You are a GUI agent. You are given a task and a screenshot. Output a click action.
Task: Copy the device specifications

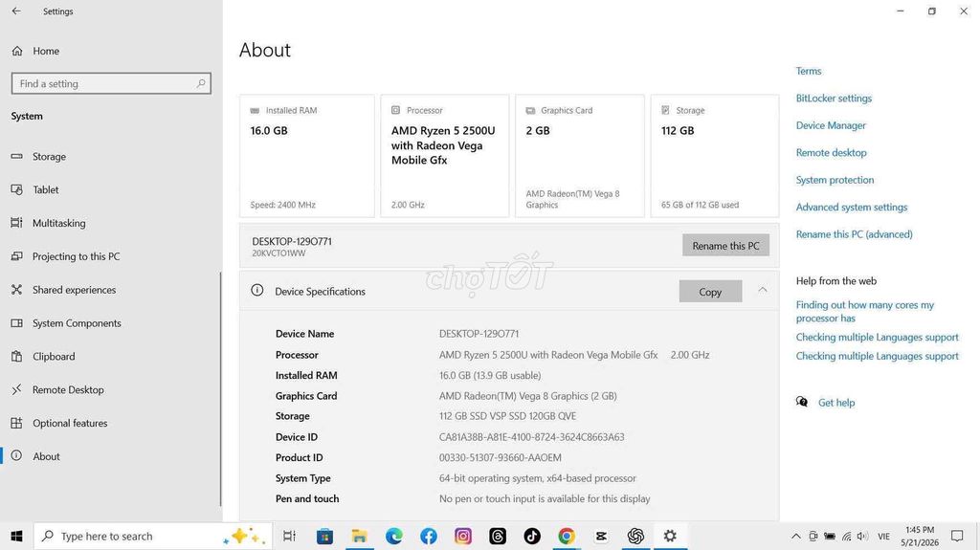click(710, 291)
